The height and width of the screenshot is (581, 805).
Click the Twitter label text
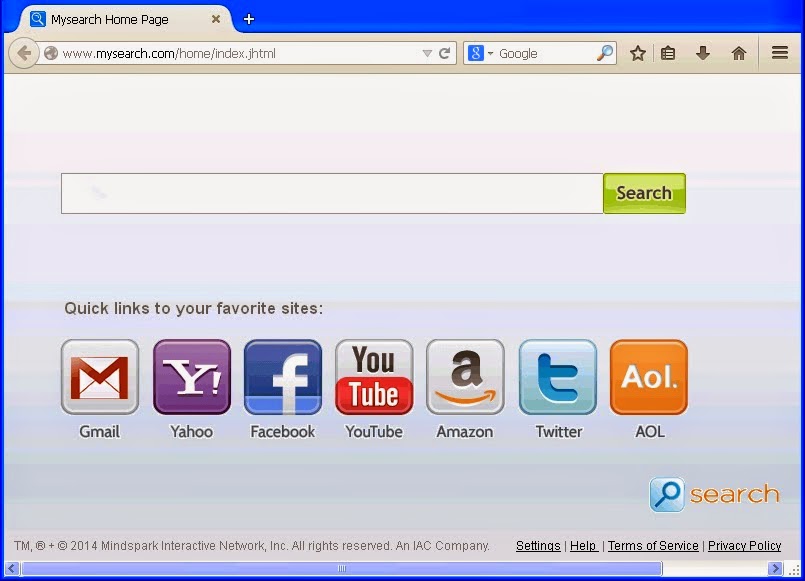click(x=559, y=432)
